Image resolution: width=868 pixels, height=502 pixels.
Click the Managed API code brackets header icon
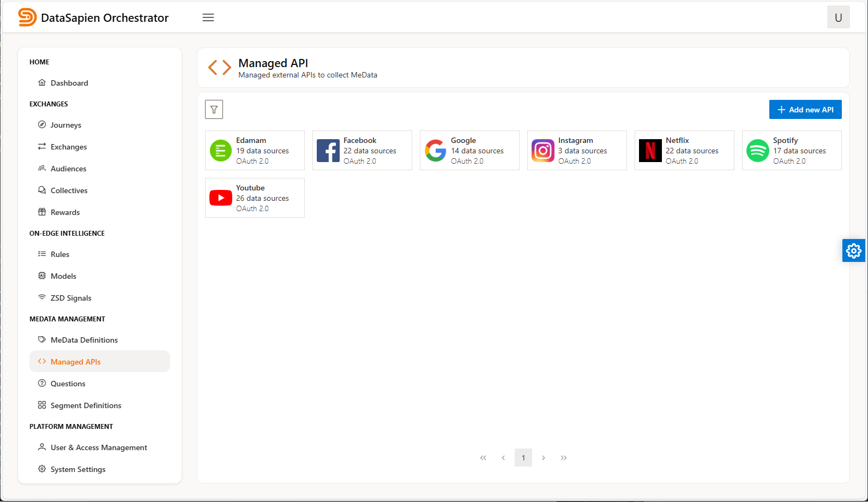pyautogui.click(x=220, y=68)
